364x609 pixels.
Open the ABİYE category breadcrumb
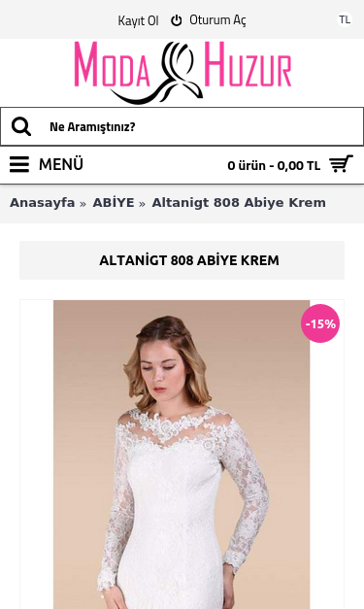click(114, 203)
